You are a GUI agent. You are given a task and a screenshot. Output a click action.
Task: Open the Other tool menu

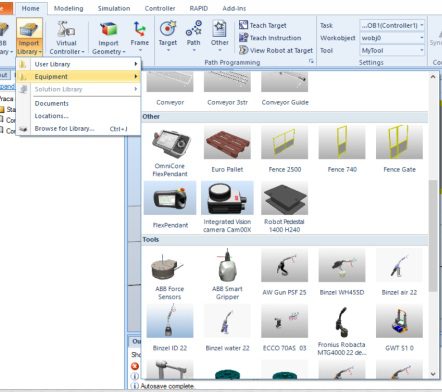click(220, 36)
